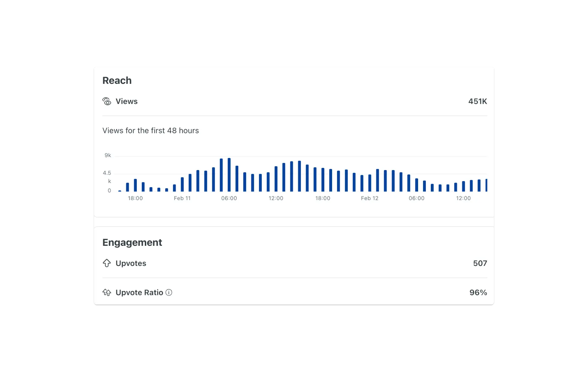The width and height of the screenshot is (588, 371).
Task: Click the first 18:00 x-axis label
Action: click(x=135, y=198)
